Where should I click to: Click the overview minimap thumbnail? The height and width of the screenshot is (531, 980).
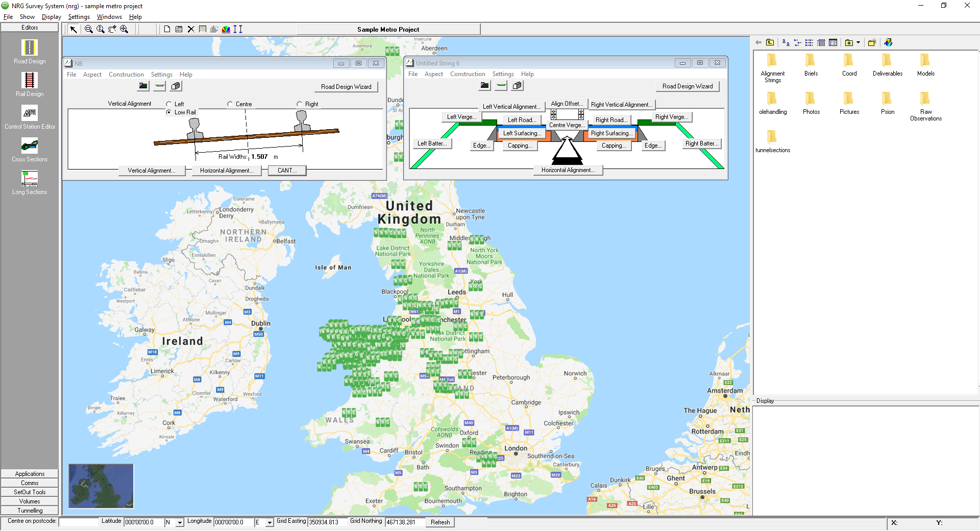tap(101, 486)
